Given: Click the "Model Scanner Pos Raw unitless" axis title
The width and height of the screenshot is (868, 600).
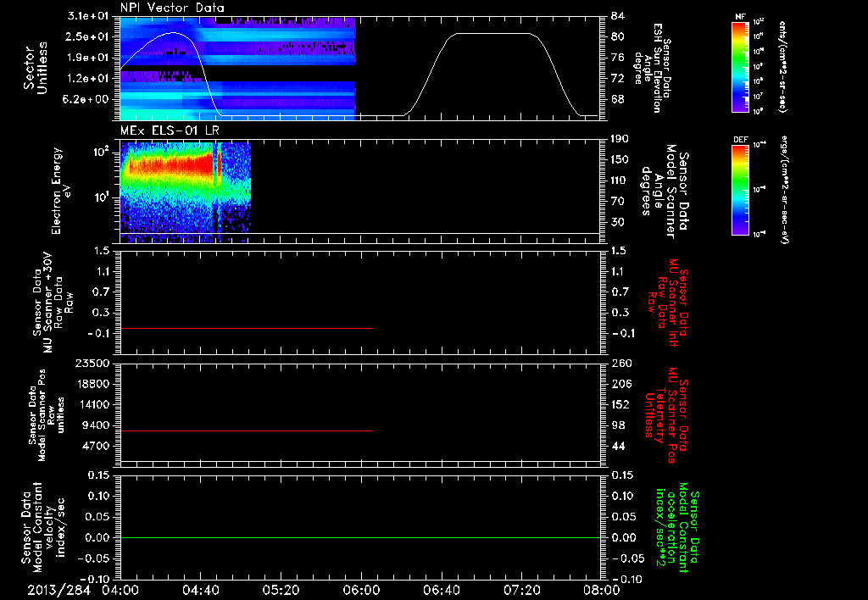Looking at the screenshot, I should tap(47, 415).
